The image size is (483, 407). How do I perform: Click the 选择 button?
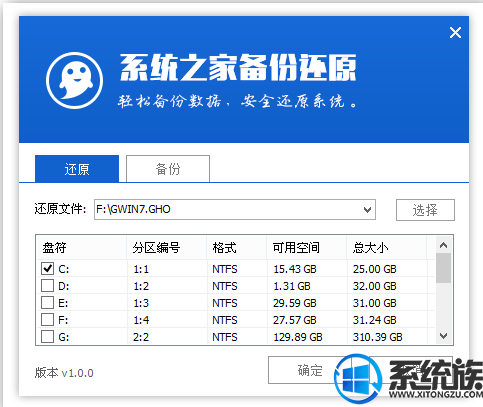(x=425, y=210)
